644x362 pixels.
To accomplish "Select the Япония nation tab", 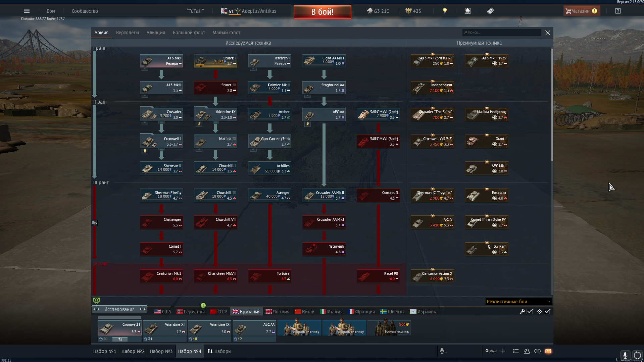I will pos(278,312).
